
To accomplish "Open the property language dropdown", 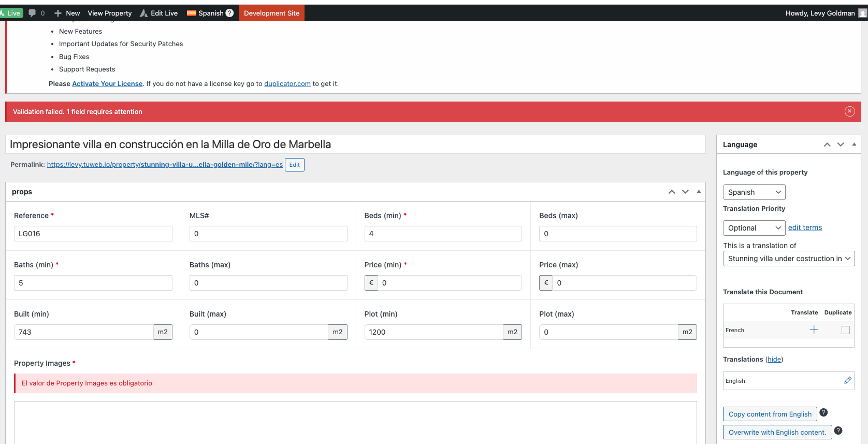I will pyautogui.click(x=754, y=192).
